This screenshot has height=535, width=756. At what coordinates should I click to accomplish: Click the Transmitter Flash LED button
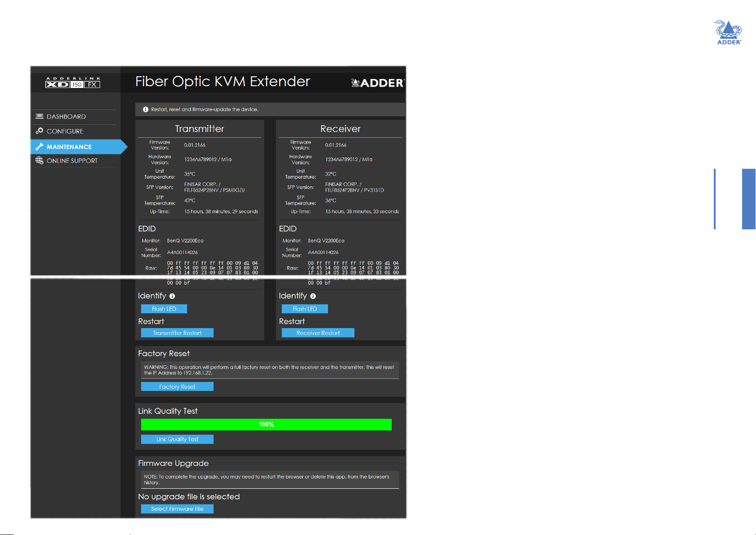[164, 309]
